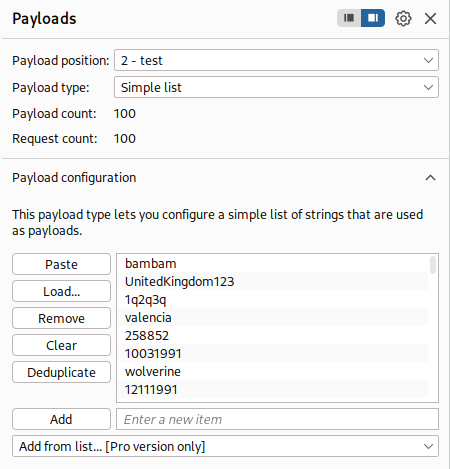Dock Payloads panel to the left side

(x=349, y=18)
